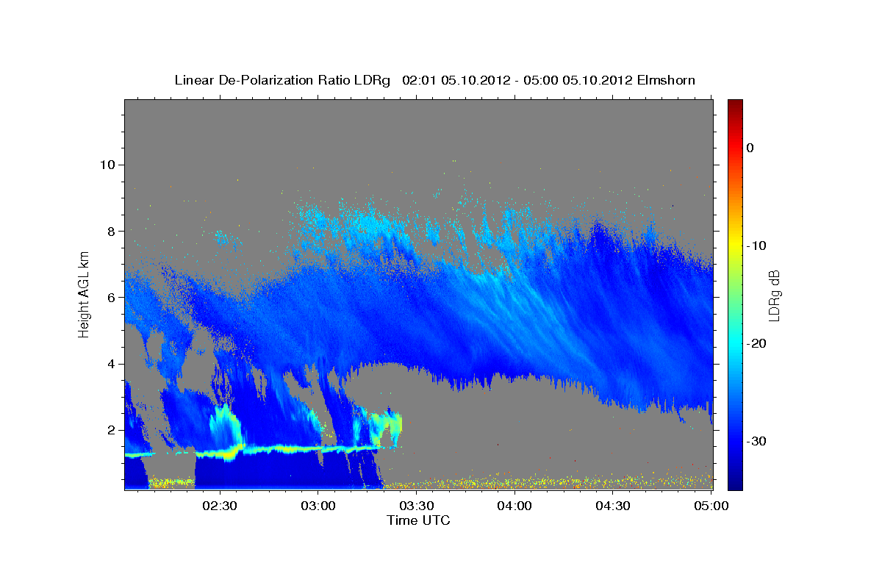Screen dimensions: 882x588
Task: Click the 04:30 time tick label
Action: 613,506
